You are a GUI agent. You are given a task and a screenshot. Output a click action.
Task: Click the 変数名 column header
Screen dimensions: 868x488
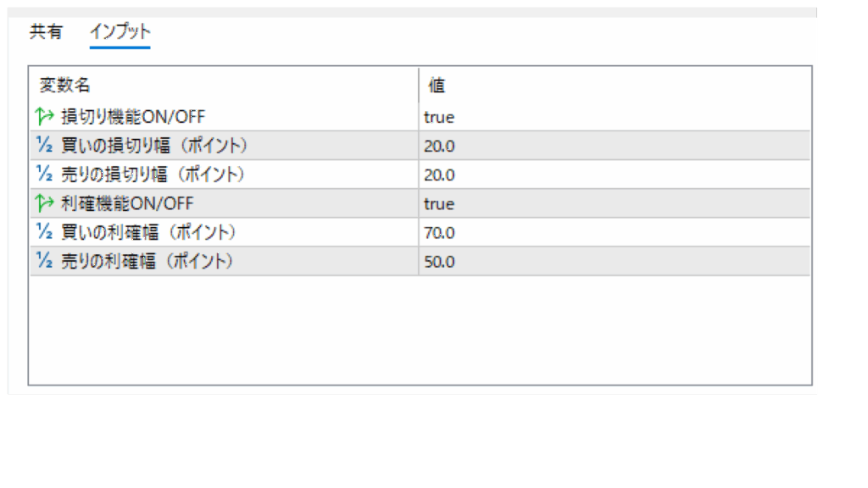tap(65, 85)
